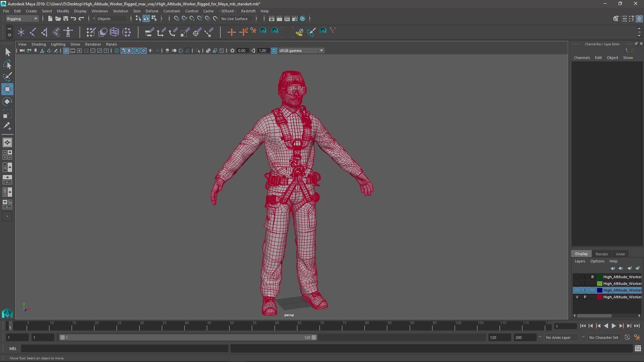Toggle Auto Keyframe button
This screenshot has height=362, width=644.
click(627, 338)
